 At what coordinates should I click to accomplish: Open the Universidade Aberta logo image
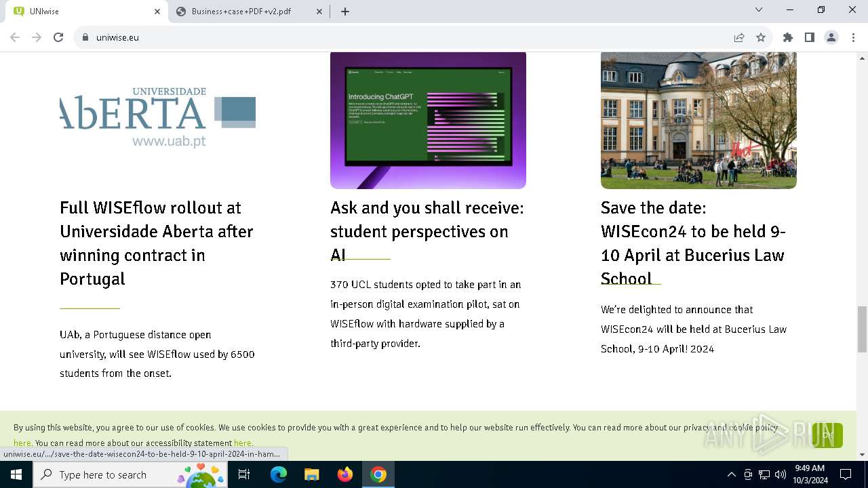click(x=157, y=118)
